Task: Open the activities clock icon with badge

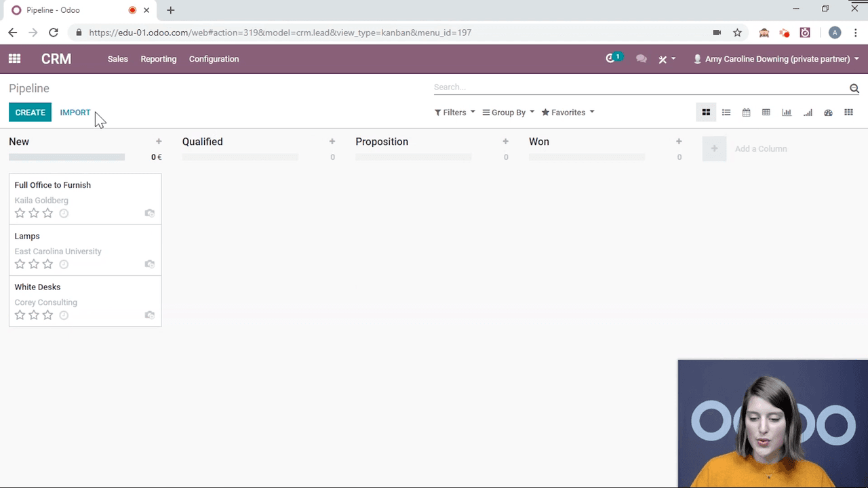Action: (x=612, y=59)
